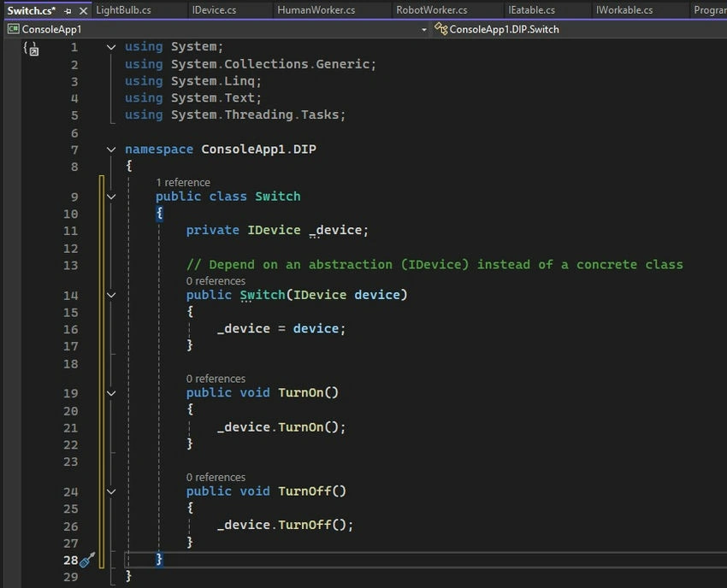Click the IDevice type on line 11
The width and height of the screenshot is (727, 588).
(274, 230)
